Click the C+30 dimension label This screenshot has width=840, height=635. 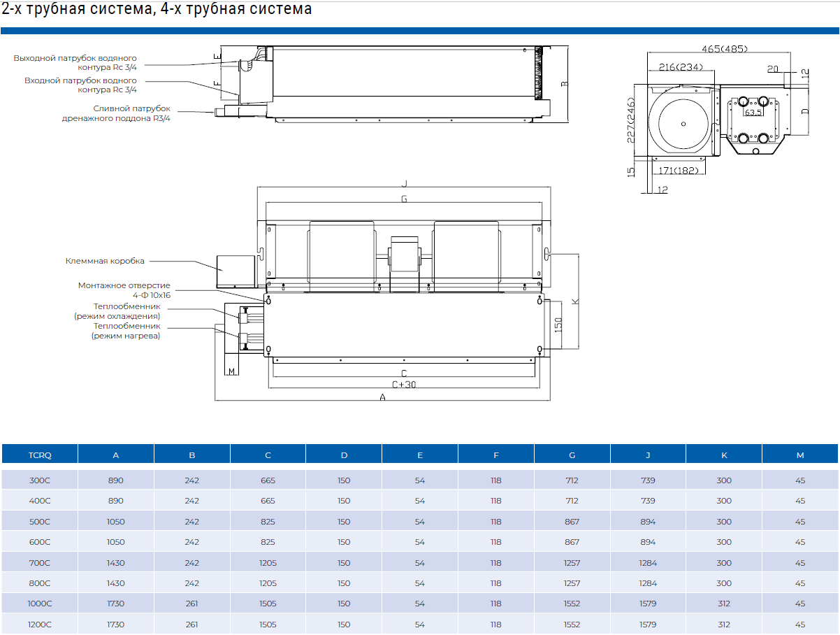click(403, 384)
